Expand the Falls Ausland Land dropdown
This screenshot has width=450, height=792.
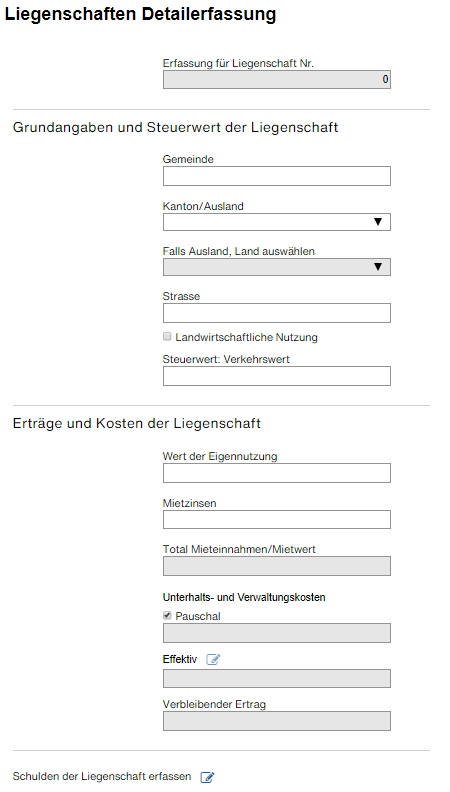click(277, 267)
